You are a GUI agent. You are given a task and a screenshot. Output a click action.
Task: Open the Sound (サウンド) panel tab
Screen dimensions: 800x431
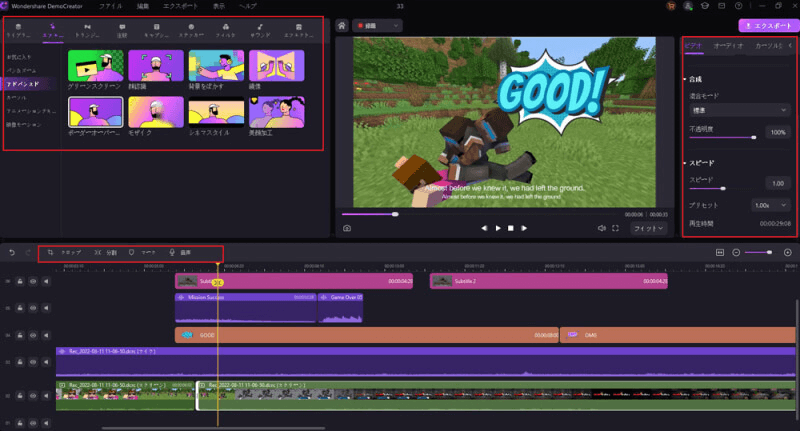tap(260, 31)
